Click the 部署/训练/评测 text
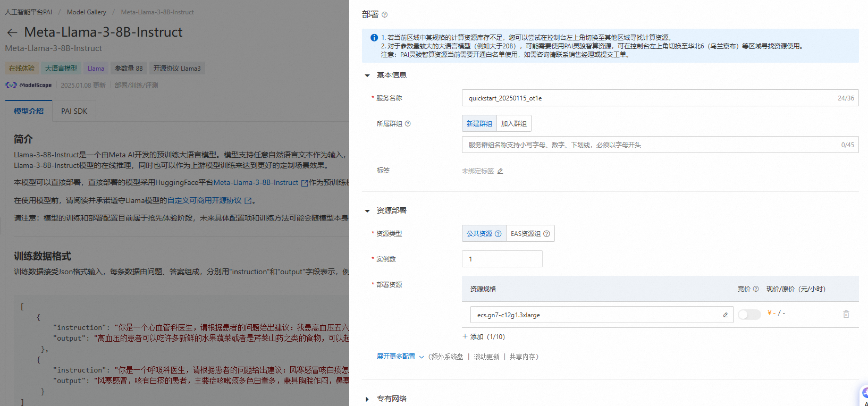The image size is (868, 406). coord(137,85)
